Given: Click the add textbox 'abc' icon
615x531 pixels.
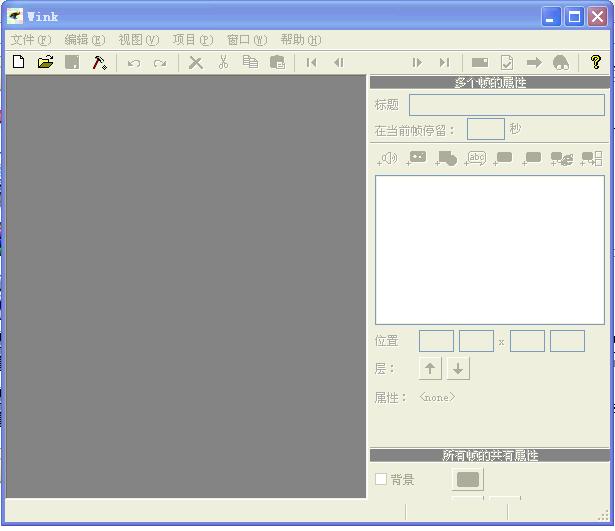Looking at the screenshot, I should pos(475,158).
